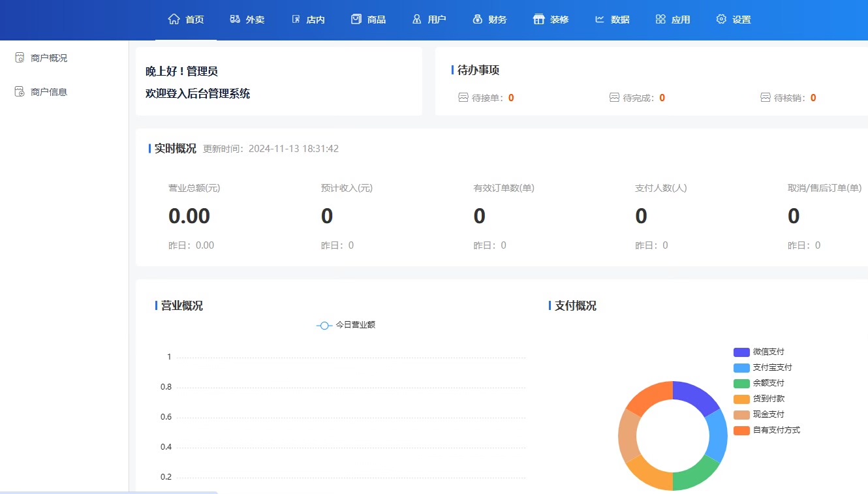
Task: Click the green 余额支付 legend color swatch
Action: click(741, 383)
